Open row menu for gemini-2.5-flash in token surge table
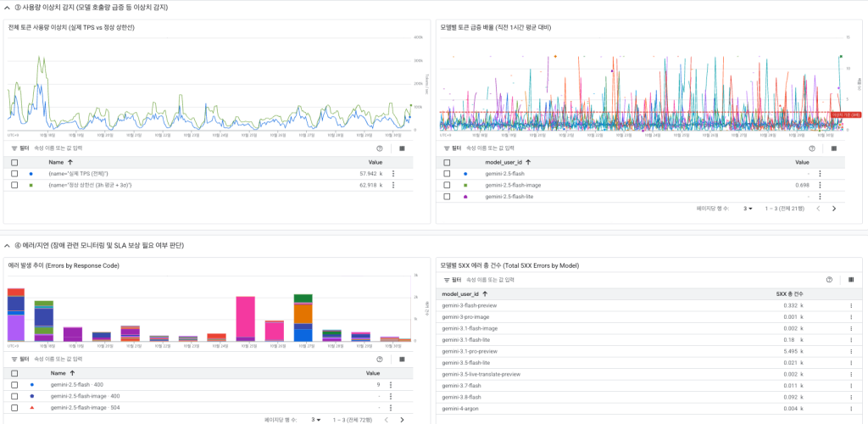 point(820,173)
